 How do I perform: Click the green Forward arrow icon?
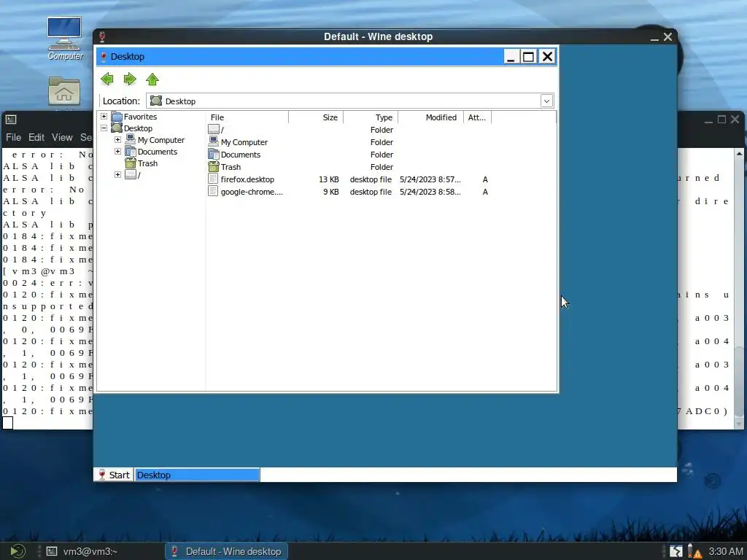pyautogui.click(x=130, y=79)
